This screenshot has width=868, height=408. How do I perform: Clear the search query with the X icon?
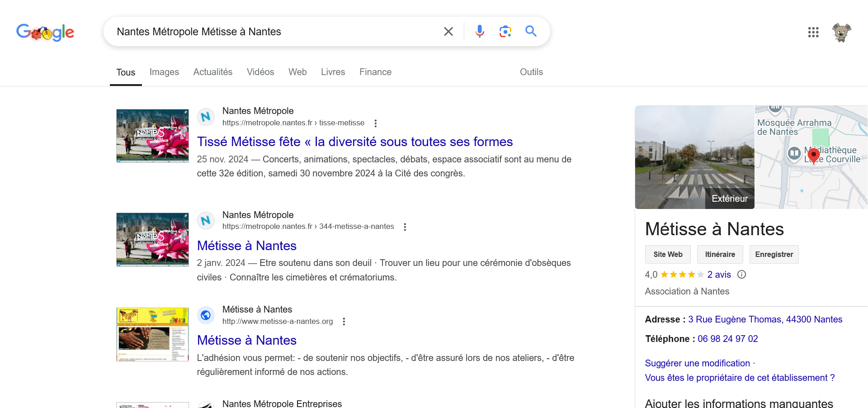pos(448,31)
